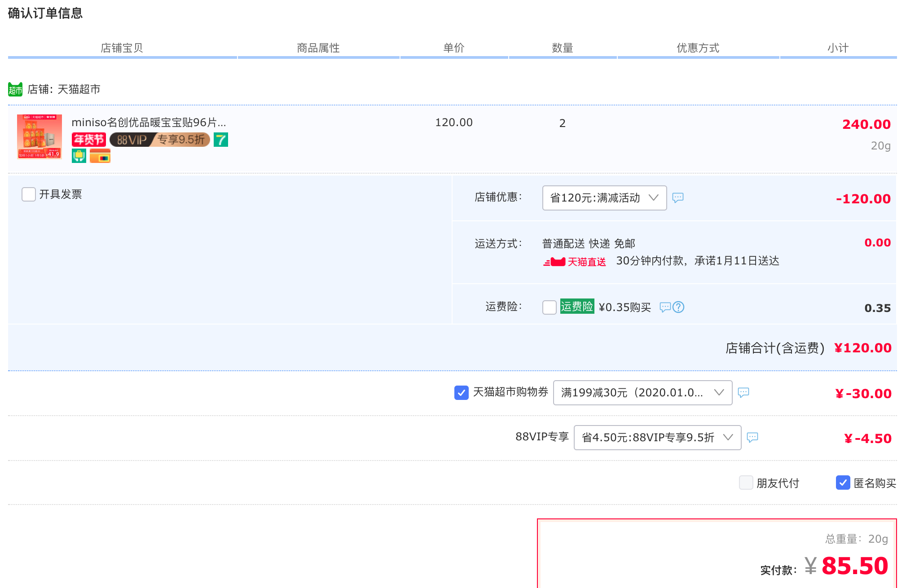
Task: Click the 88VIP 专享9.5折 badge
Action: [x=160, y=140]
